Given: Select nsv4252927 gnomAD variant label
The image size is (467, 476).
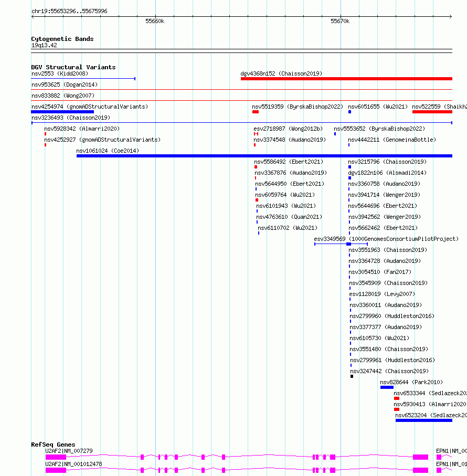Looking at the screenshot, I should [x=102, y=140].
